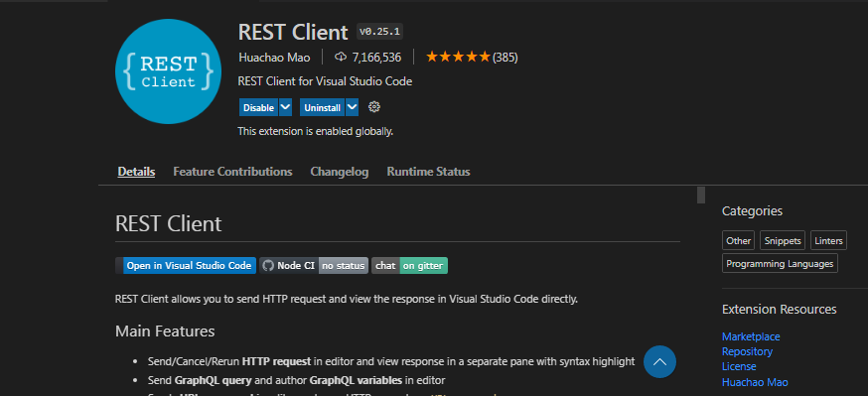
Task: Click the scroll-to-top arrow button
Action: pos(659,361)
